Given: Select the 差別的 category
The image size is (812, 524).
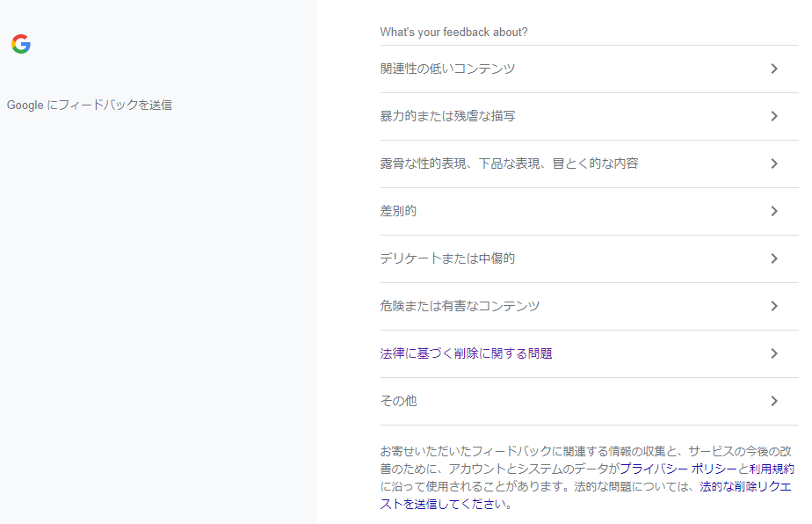Looking at the screenshot, I should point(395,211).
